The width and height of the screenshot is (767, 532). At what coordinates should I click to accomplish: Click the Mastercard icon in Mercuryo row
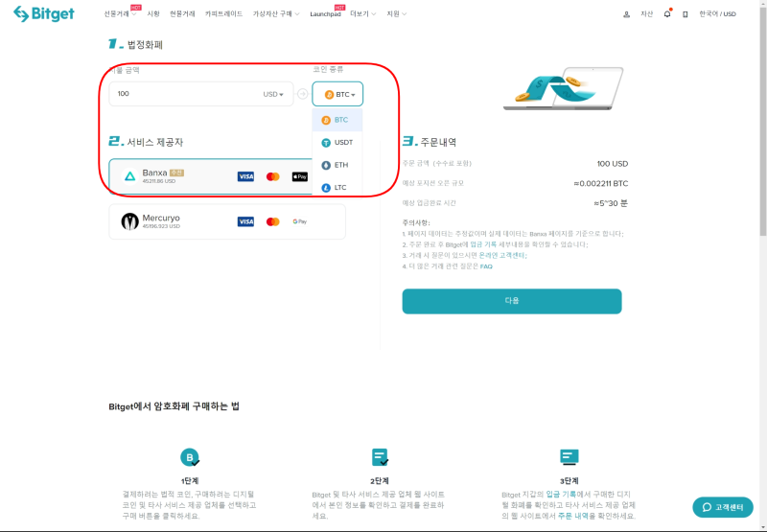273,221
